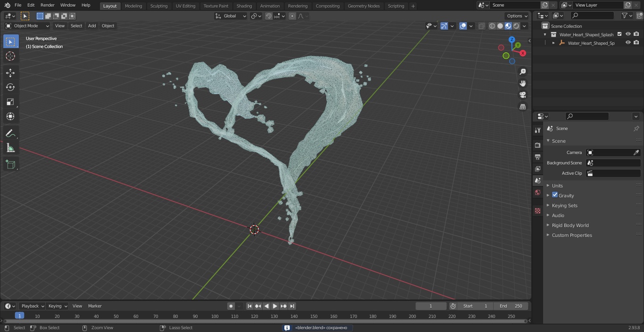Hide Water_Heart_Shaped_Sp object in viewport

click(628, 43)
